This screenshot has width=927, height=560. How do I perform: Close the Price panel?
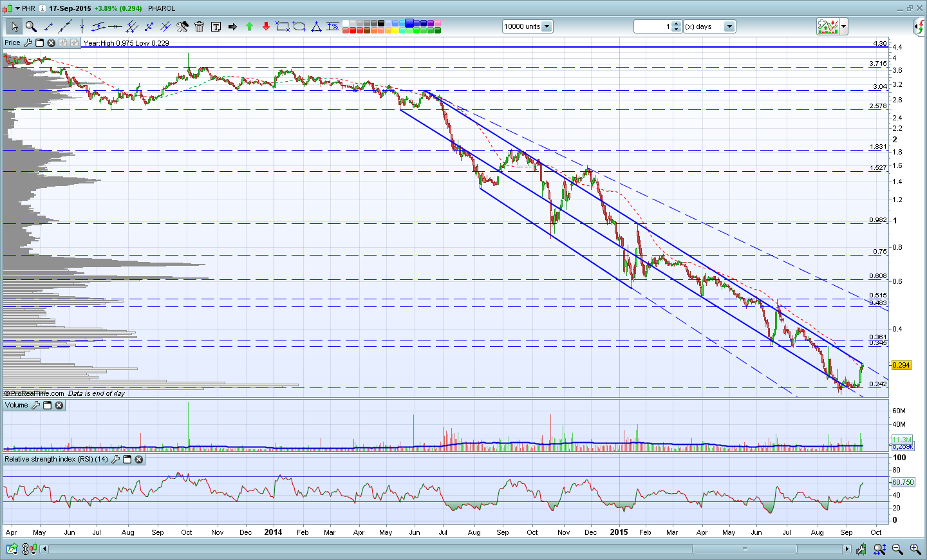click(x=51, y=43)
